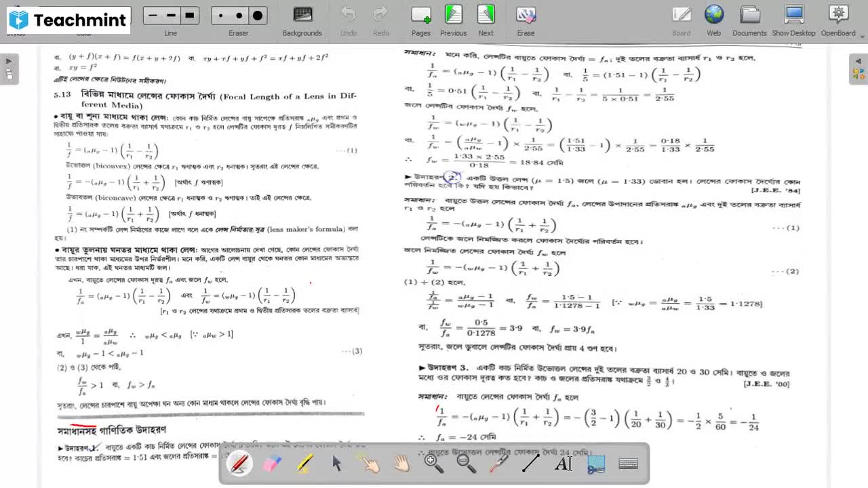Choose the thinnest line width
The height and width of the screenshot is (488, 868).
click(153, 15)
